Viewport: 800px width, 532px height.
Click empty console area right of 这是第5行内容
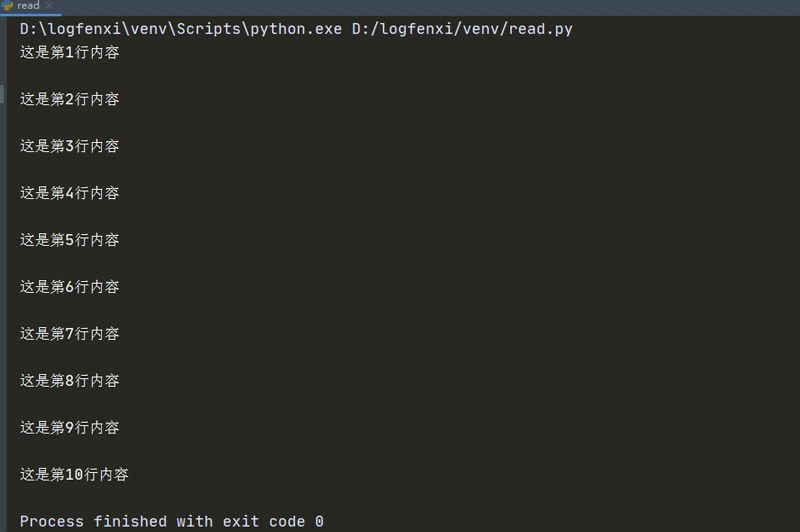[450, 240]
